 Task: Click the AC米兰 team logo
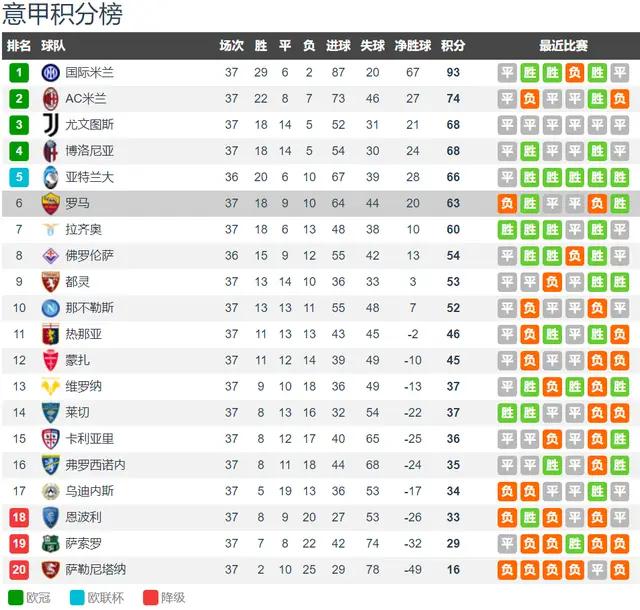[x=51, y=99]
